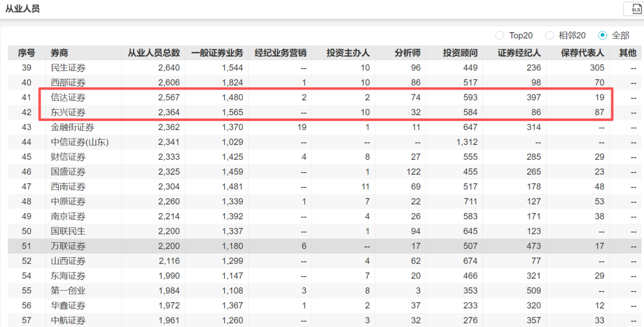644x327 pixels.
Task: Click general securities value 1,029
Action: pyautogui.click(x=233, y=142)
